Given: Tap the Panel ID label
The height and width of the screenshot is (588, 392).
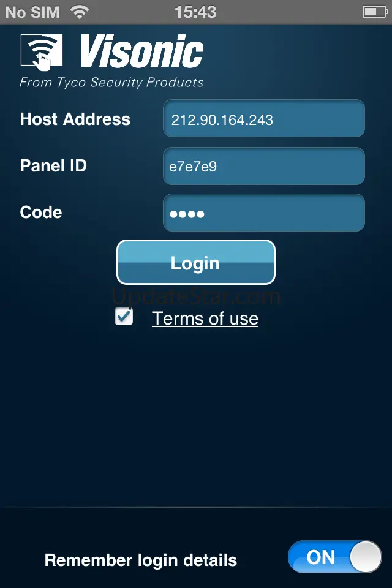Looking at the screenshot, I should pos(53,165).
